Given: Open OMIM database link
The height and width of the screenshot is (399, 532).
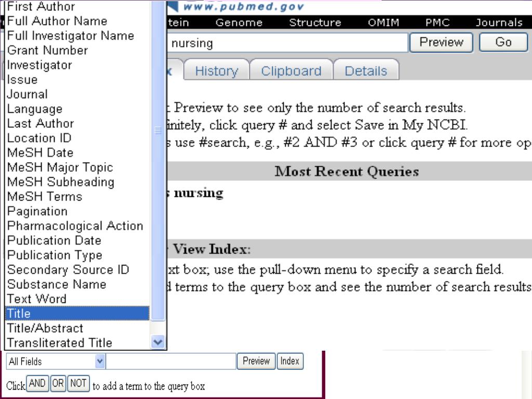Looking at the screenshot, I should coord(383,22).
